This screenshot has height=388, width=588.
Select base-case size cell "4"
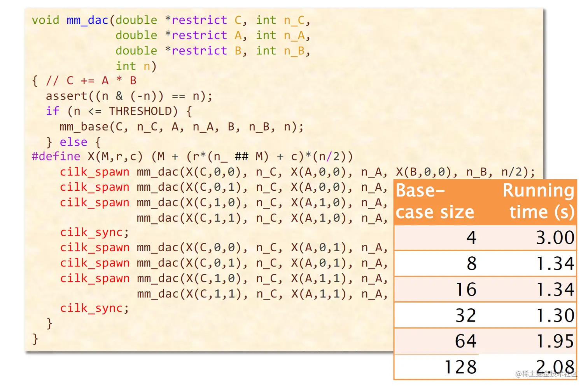(471, 237)
